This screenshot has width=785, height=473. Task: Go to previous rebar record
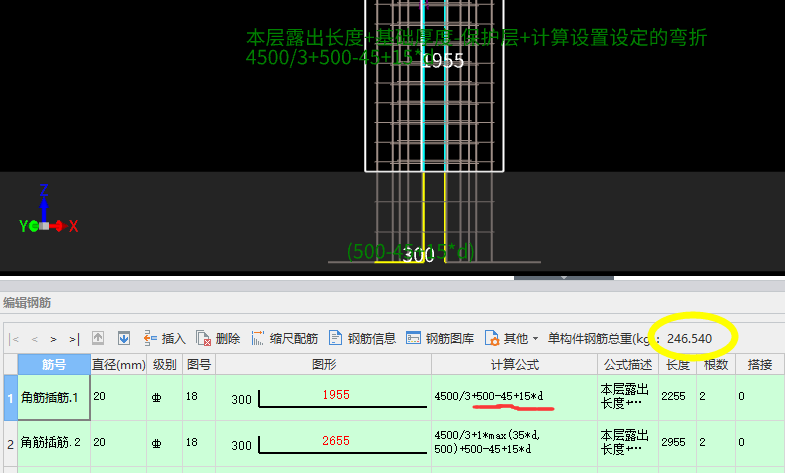[x=34, y=339]
